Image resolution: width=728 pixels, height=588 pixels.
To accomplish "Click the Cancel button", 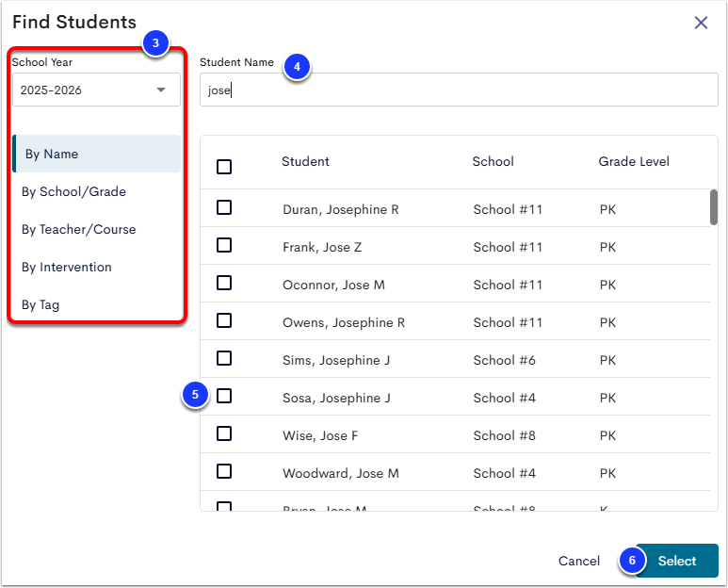I will [x=579, y=561].
